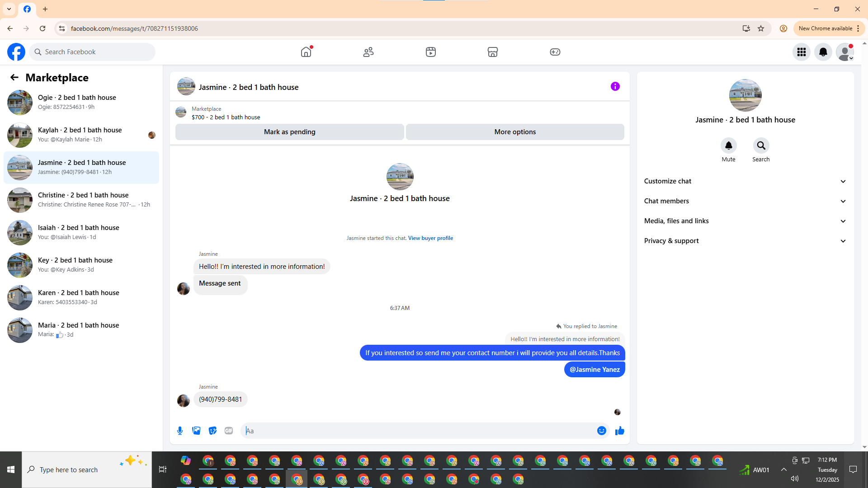
Task: Send a thumbs-up like
Action: click(x=619, y=431)
